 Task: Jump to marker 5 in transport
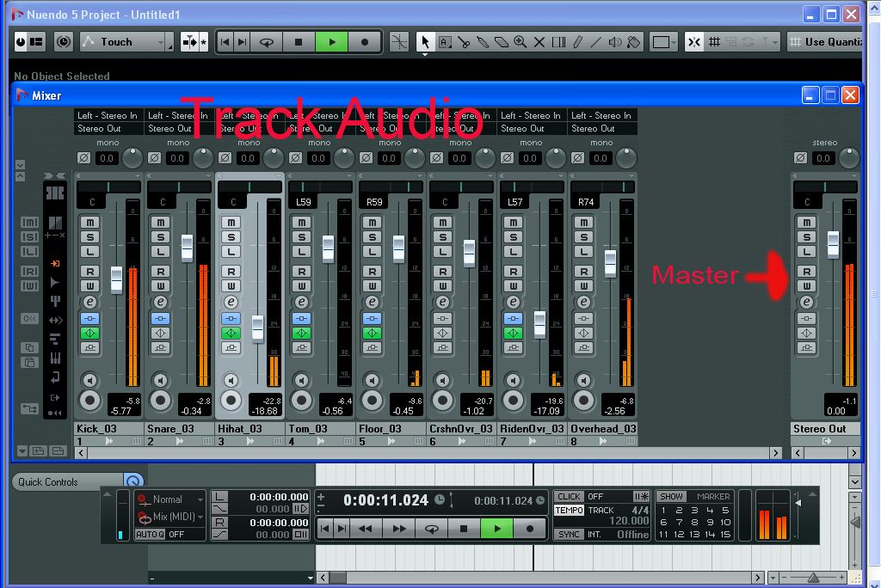pos(725,510)
